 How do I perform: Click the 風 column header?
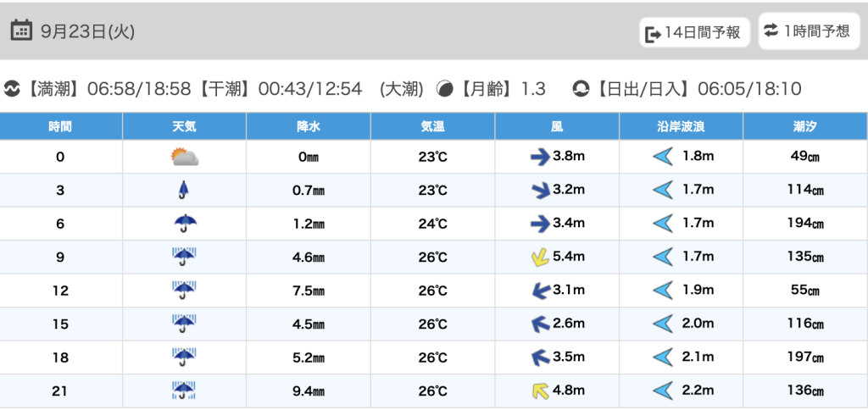(557, 127)
